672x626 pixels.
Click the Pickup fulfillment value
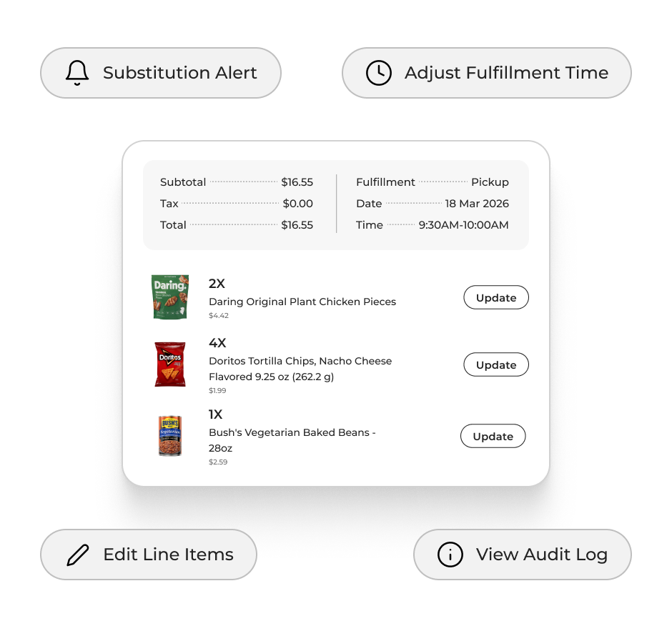click(490, 182)
